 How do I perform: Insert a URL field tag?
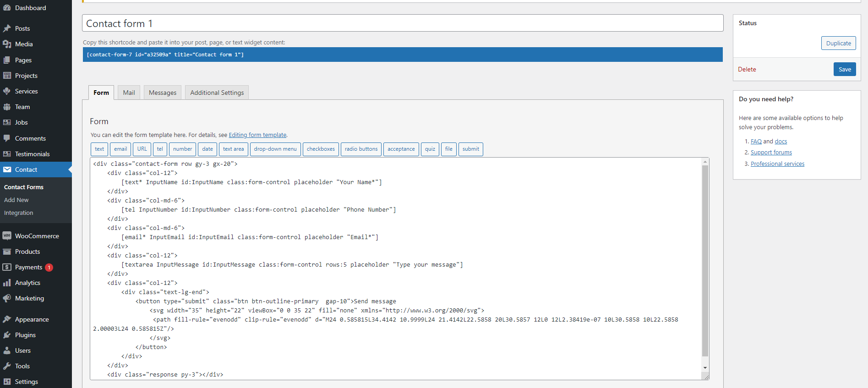(142, 149)
